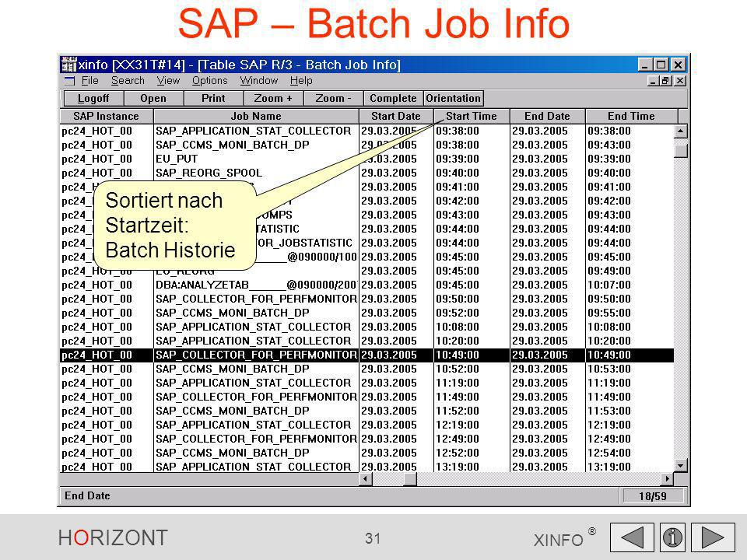Image resolution: width=747 pixels, height=560 pixels.
Task: Sort by Start Date column header
Action: pyautogui.click(x=396, y=116)
